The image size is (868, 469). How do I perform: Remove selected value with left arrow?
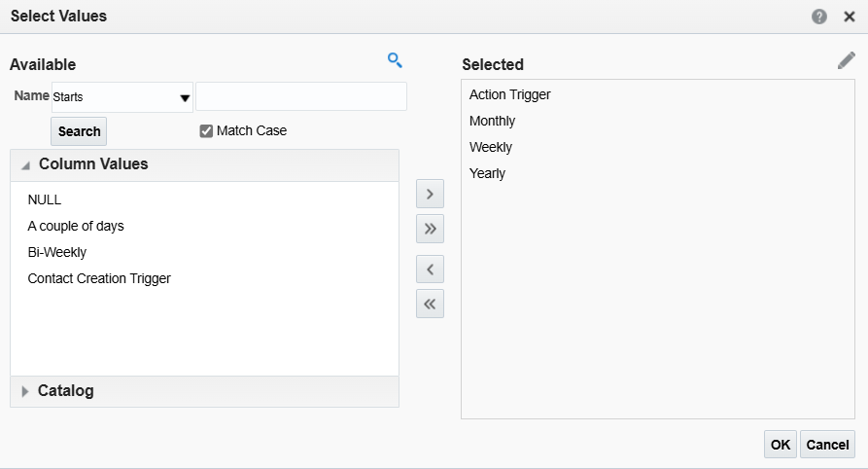pos(431,270)
